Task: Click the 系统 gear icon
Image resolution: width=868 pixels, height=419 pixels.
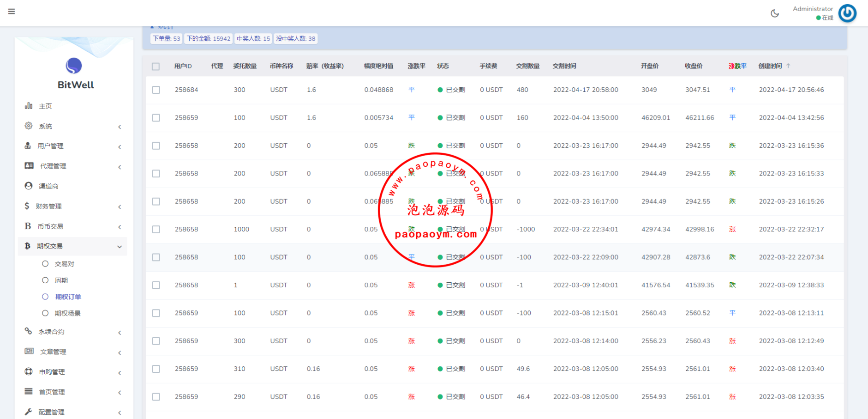Action: tap(29, 126)
